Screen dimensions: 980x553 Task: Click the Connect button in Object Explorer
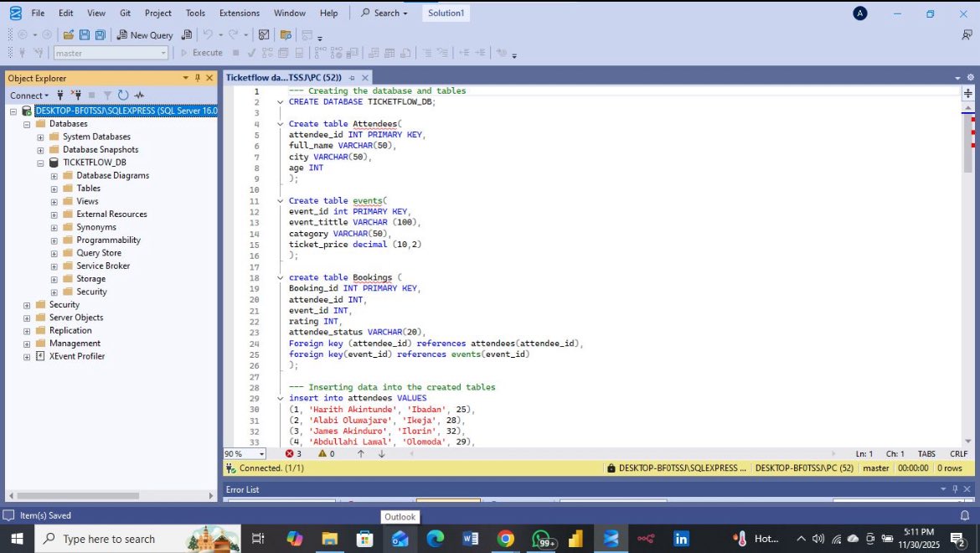tap(28, 95)
